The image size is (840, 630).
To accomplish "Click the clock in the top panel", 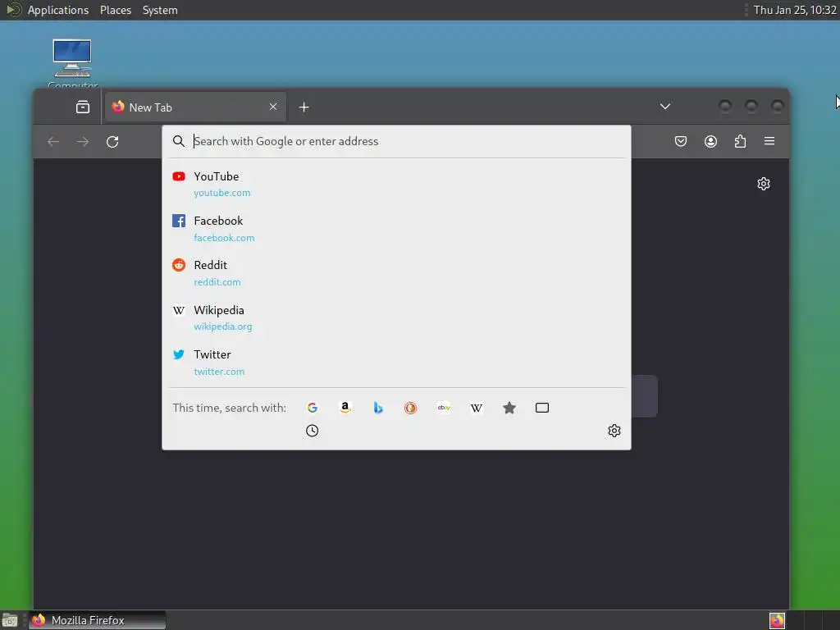I will coord(794,10).
